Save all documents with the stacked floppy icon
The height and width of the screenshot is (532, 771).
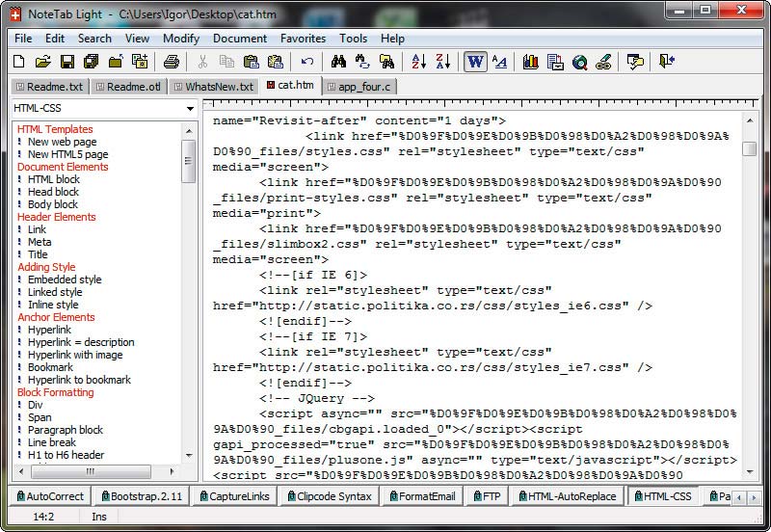pos(91,62)
